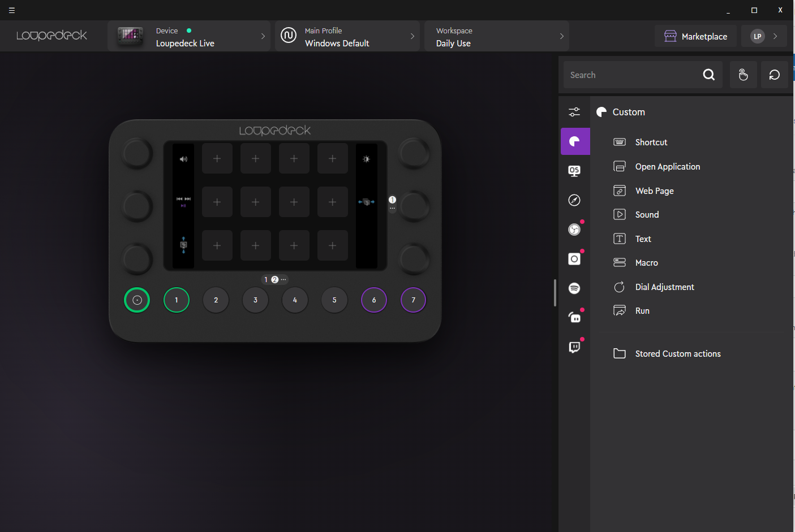The image size is (795, 532).
Task: Select Open Application action
Action: click(x=668, y=166)
